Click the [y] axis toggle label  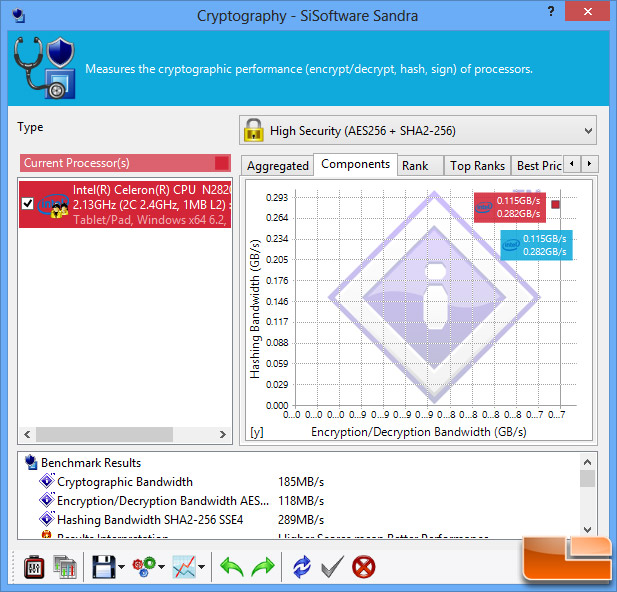[257, 432]
